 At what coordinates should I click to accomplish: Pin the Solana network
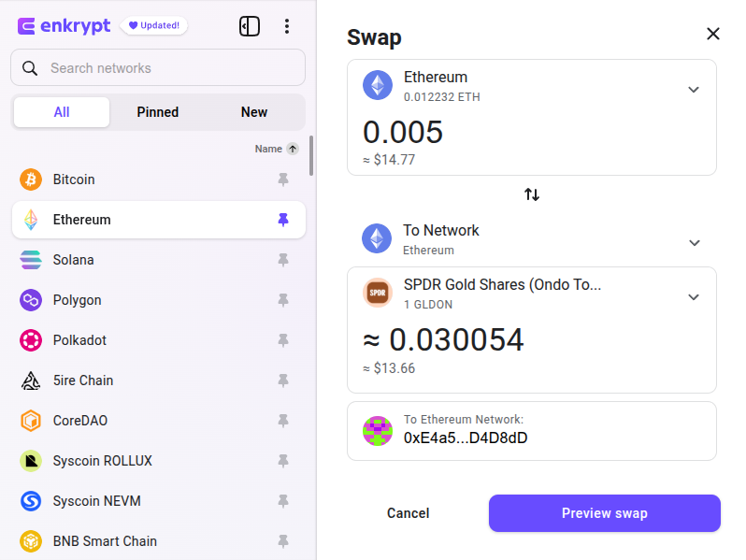pos(283,260)
